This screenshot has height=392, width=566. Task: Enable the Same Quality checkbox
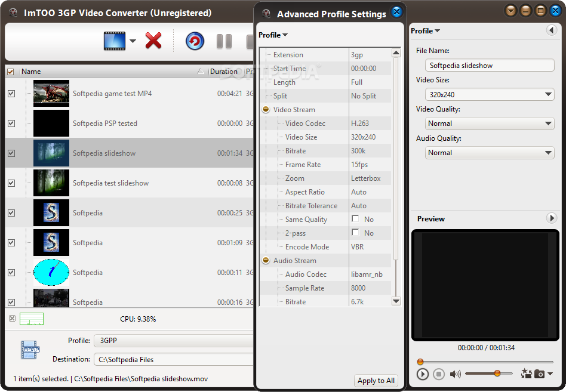click(356, 218)
